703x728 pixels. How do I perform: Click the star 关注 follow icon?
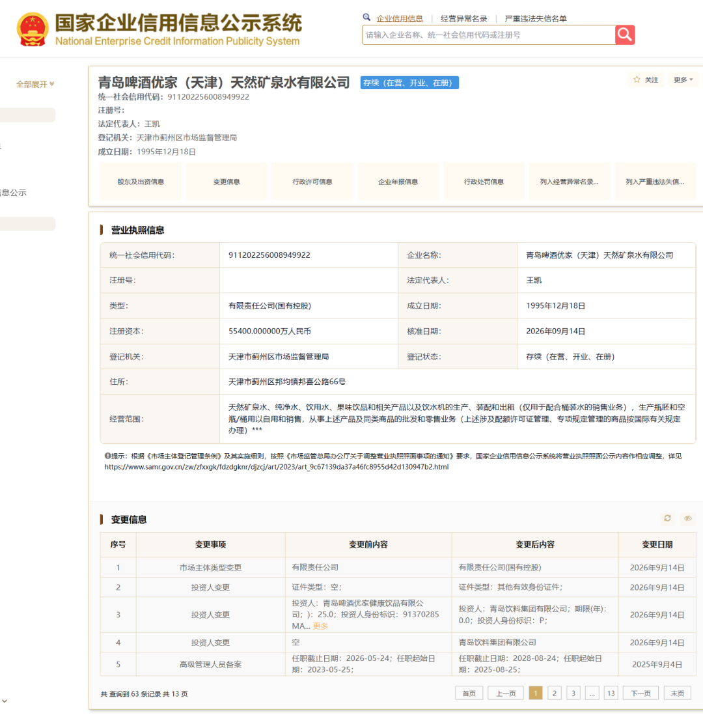(x=637, y=80)
